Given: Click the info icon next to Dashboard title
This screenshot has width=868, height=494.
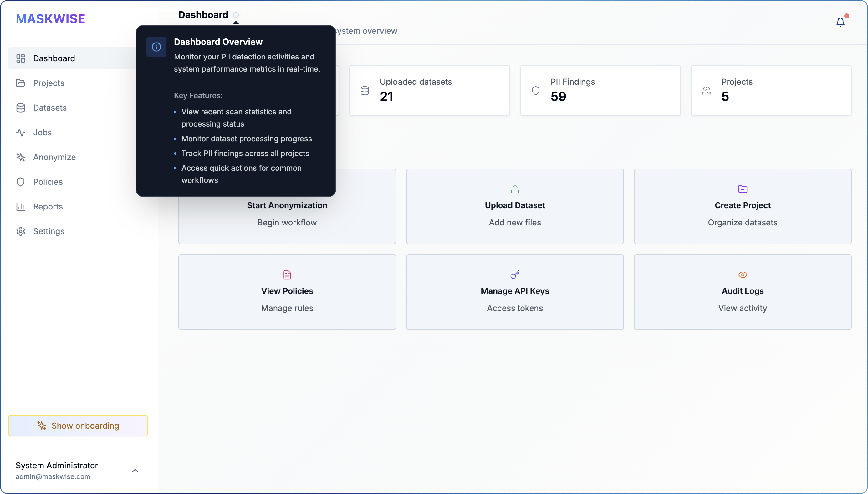Looking at the screenshot, I should coord(236,15).
